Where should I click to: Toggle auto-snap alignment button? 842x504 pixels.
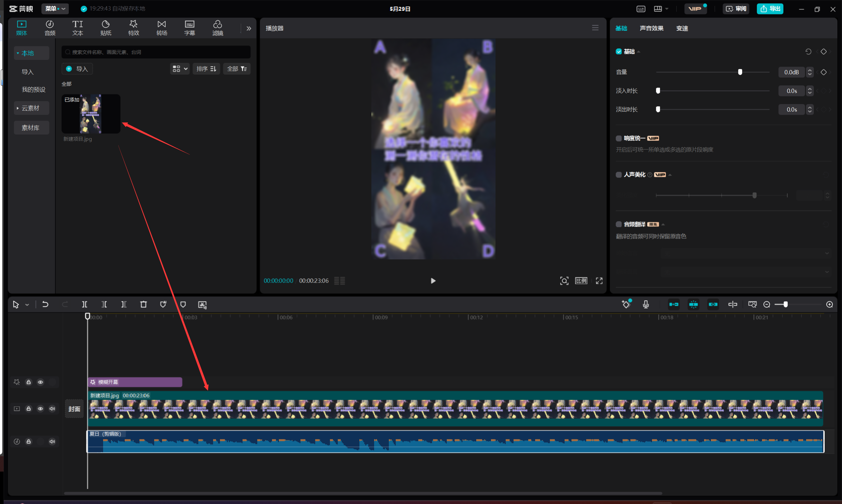[693, 304]
